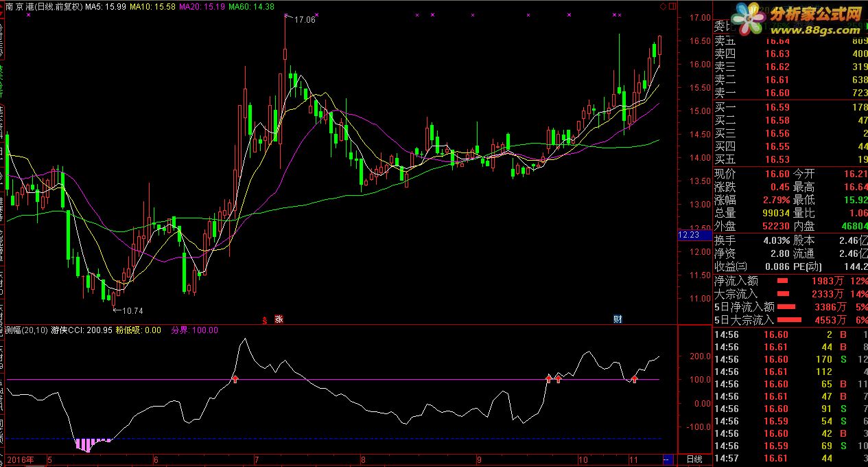
Task: Click the 5日净流入额 3386万 row
Action: [x=790, y=306]
